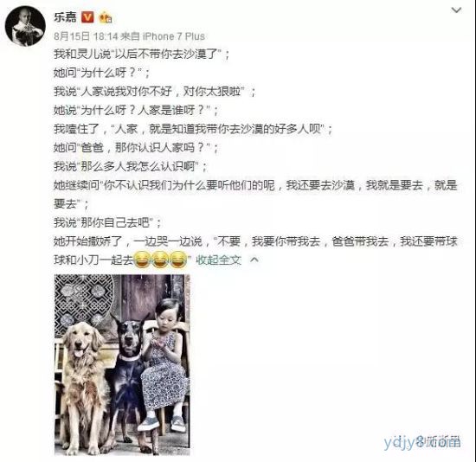Click the line 她问"为什么呀？"
Screen dimensions: 476x462
(102, 73)
